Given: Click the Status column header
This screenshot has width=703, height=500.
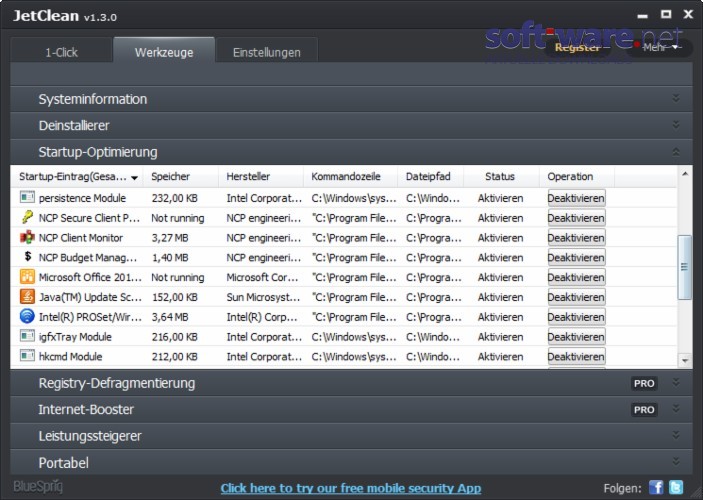Looking at the screenshot, I should coord(501,177).
